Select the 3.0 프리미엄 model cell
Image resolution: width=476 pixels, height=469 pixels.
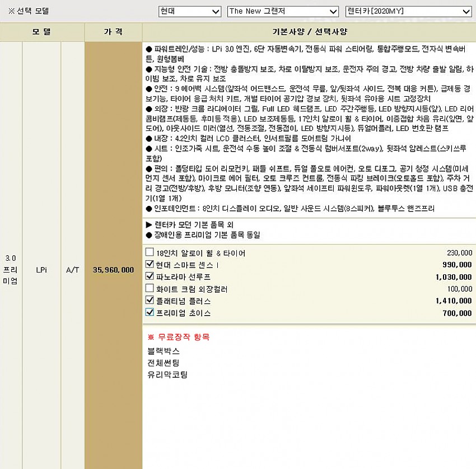click(x=11, y=270)
